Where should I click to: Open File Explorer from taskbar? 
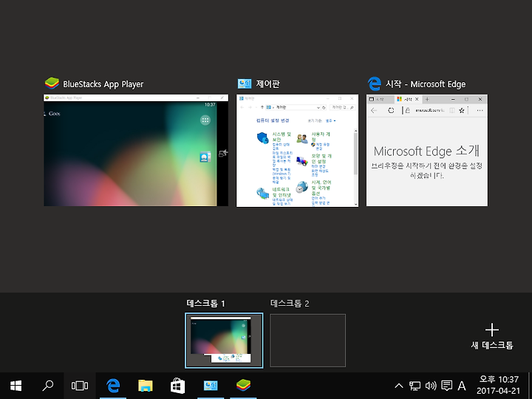pos(146,386)
